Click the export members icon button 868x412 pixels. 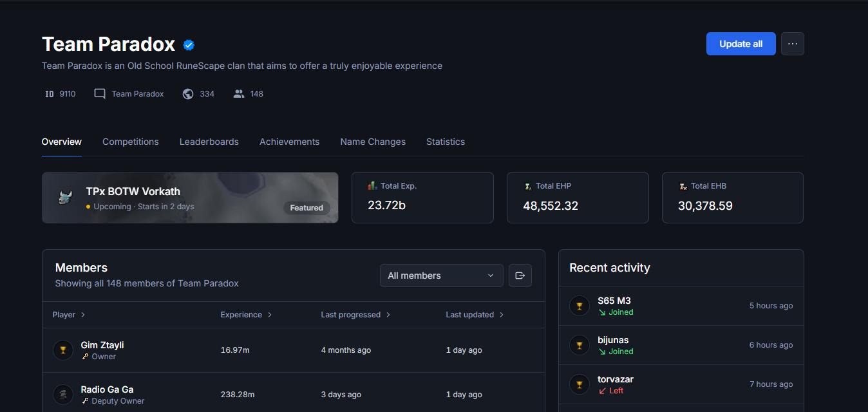pos(520,276)
